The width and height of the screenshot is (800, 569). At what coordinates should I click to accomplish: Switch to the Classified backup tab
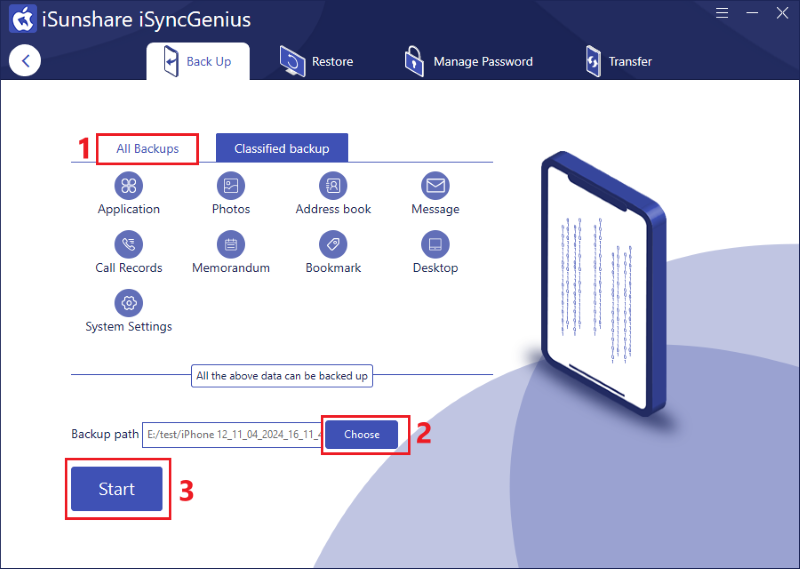pyautogui.click(x=282, y=148)
